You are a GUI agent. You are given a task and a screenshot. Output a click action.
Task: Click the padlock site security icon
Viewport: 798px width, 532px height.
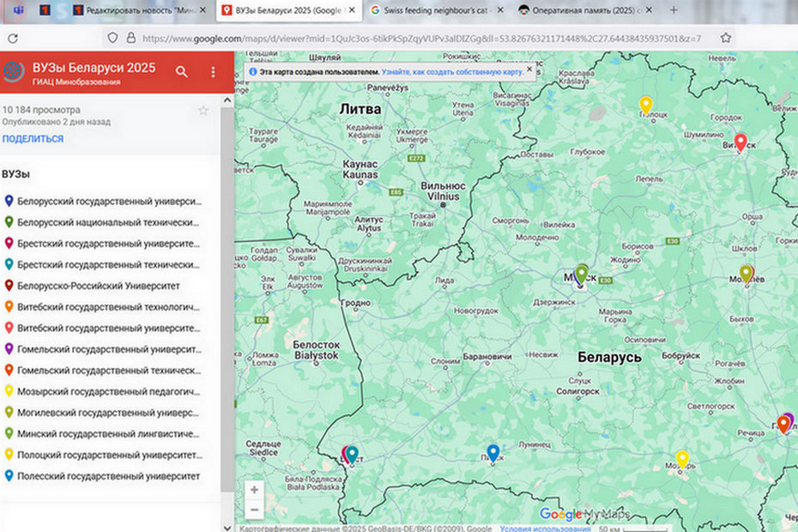pyautogui.click(x=130, y=38)
